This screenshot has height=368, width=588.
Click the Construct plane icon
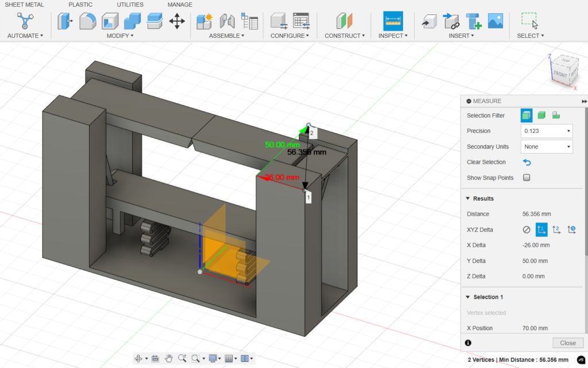click(x=345, y=21)
